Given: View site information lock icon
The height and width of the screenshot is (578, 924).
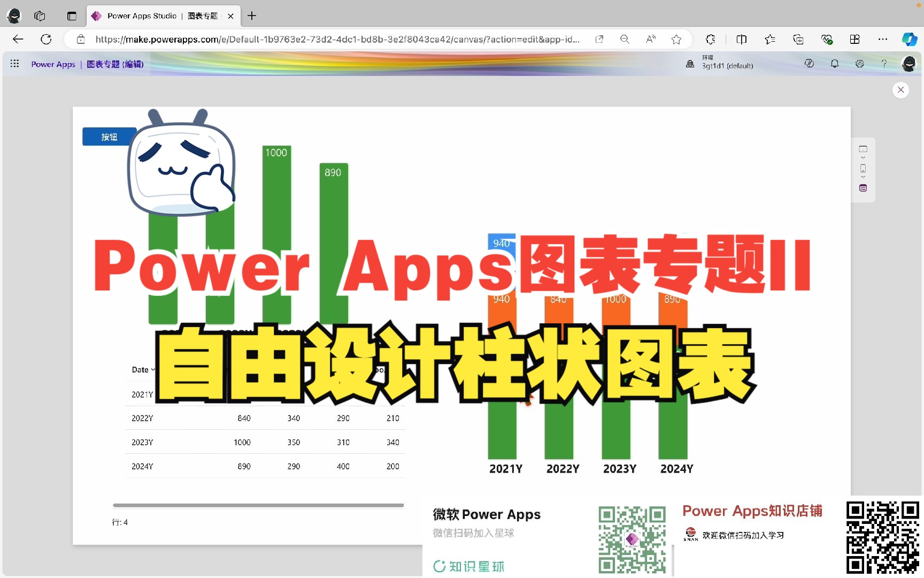Looking at the screenshot, I should pos(81,39).
